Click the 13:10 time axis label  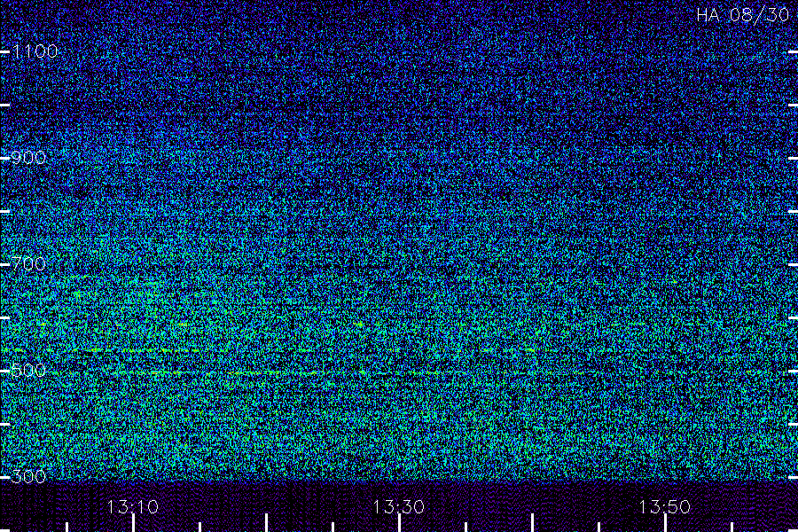133,507
